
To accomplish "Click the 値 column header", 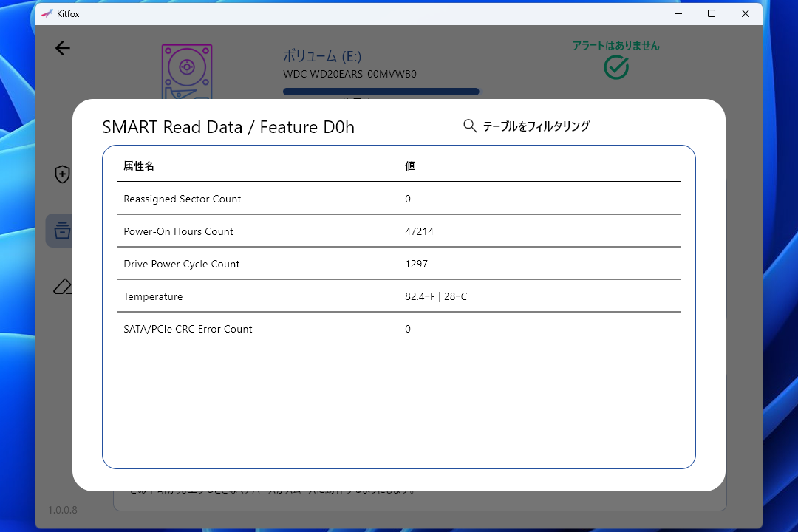I will click(410, 166).
